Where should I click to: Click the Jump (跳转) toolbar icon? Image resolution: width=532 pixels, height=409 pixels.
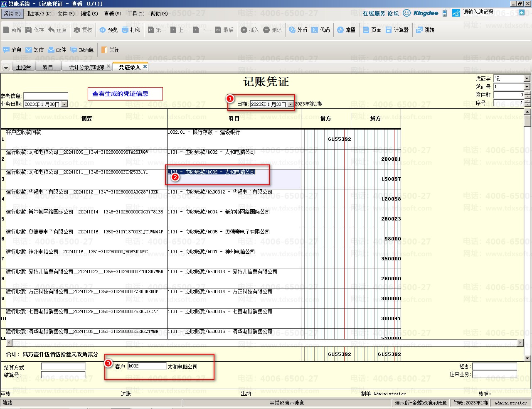[419, 30]
